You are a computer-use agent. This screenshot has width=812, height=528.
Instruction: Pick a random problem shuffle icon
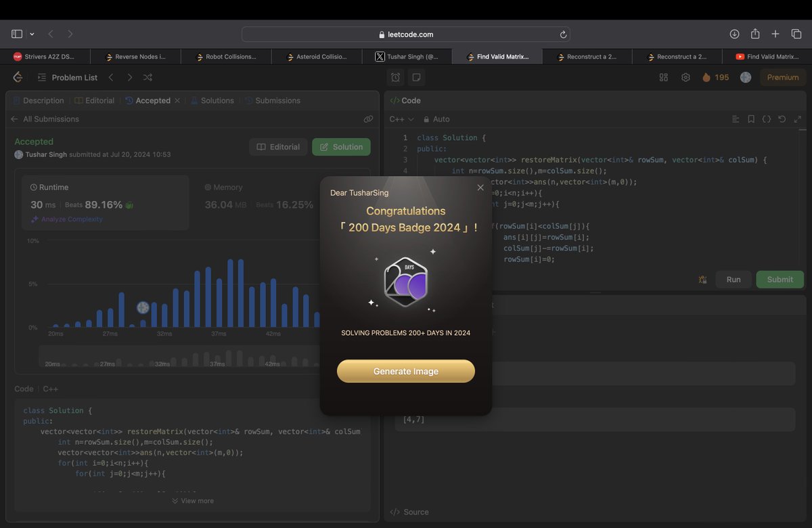(148, 77)
